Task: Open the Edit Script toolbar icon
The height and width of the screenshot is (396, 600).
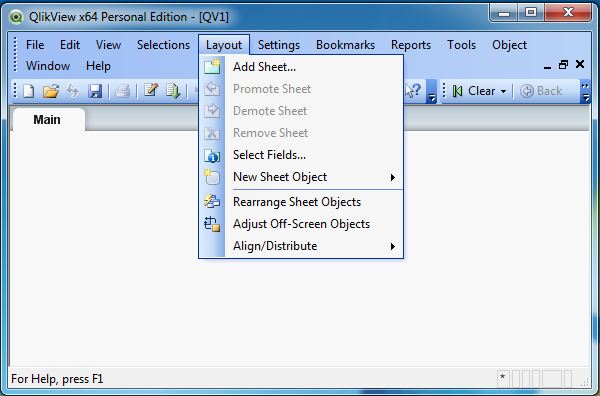Action: [x=151, y=90]
